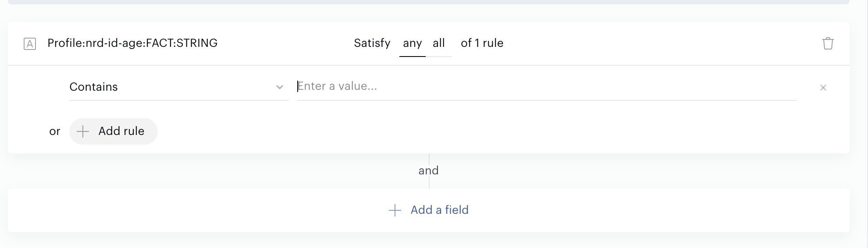Viewport: 868px width, 248px height.
Task: Switch the satisfy condition to 'all'
Action: tap(439, 43)
